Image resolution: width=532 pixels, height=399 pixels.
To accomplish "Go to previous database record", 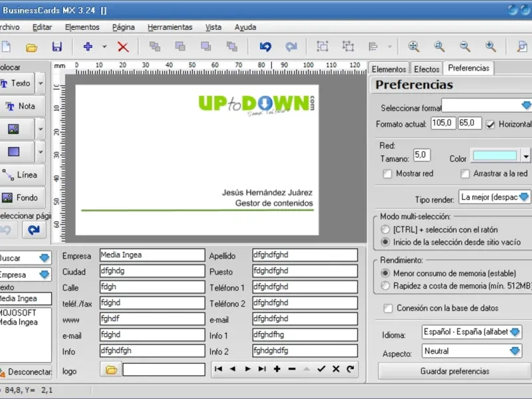I will pos(233,369).
